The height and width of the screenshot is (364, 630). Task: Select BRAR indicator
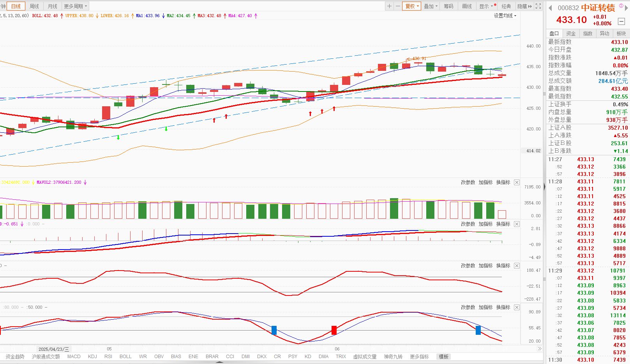[212, 357]
